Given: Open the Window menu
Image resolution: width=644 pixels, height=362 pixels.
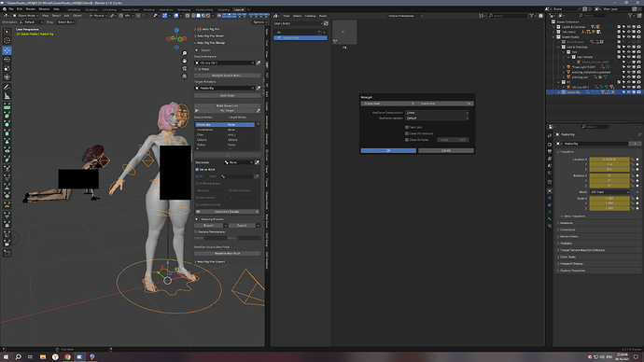Looking at the screenshot, I should pos(44,9).
